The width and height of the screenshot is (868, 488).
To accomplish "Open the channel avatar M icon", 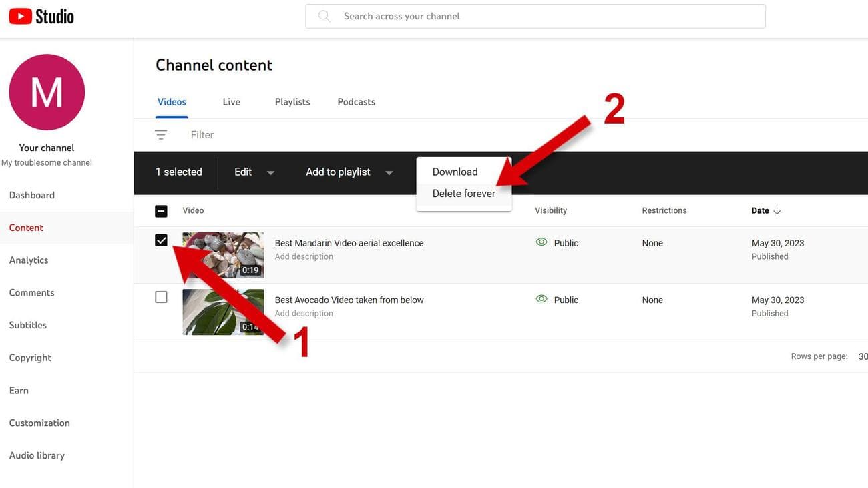I will (x=47, y=92).
